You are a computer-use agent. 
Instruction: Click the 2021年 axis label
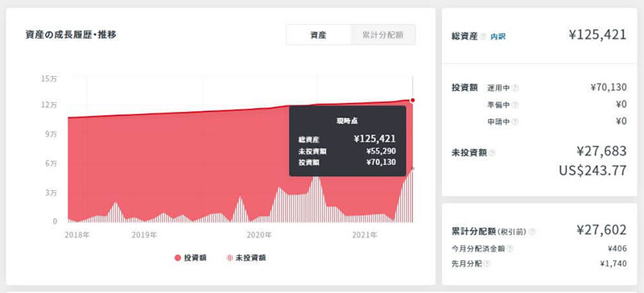point(365,236)
